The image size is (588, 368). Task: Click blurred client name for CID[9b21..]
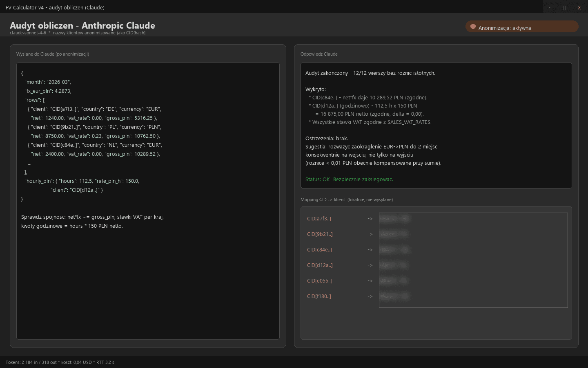tap(394, 234)
